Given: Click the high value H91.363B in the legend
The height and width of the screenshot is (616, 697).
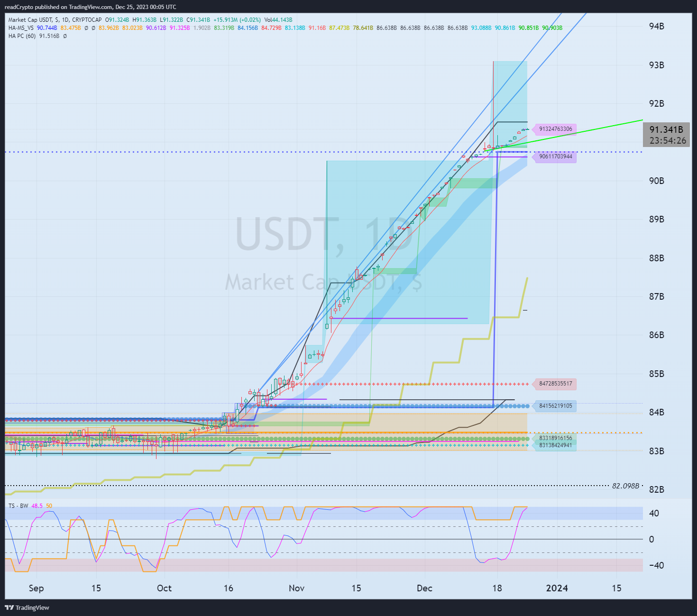Looking at the screenshot, I should (x=145, y=20).
